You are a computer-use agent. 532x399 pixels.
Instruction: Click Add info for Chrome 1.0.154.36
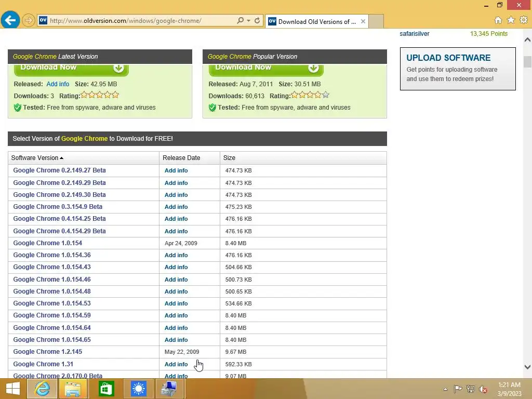[x=176, y=255]
